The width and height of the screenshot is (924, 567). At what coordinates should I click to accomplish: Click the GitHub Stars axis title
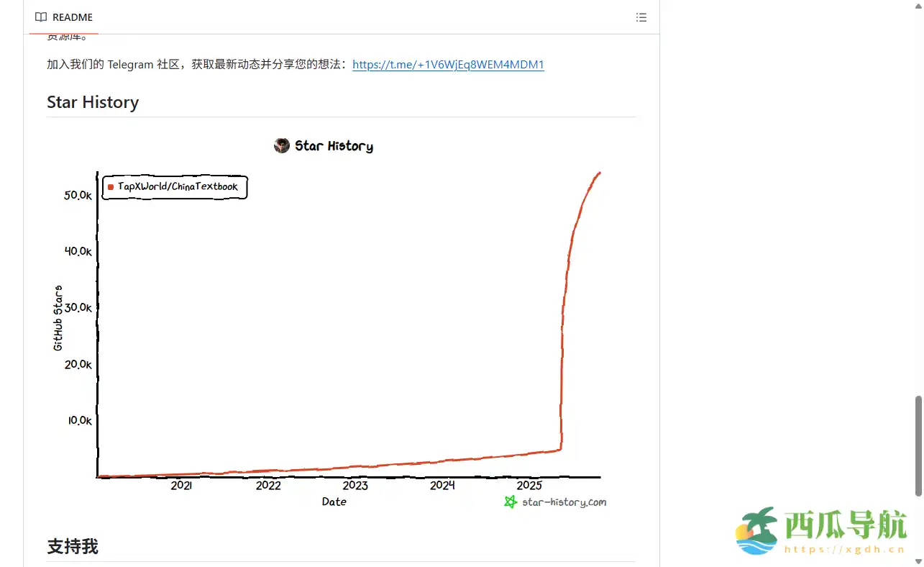tap(58, 318)
